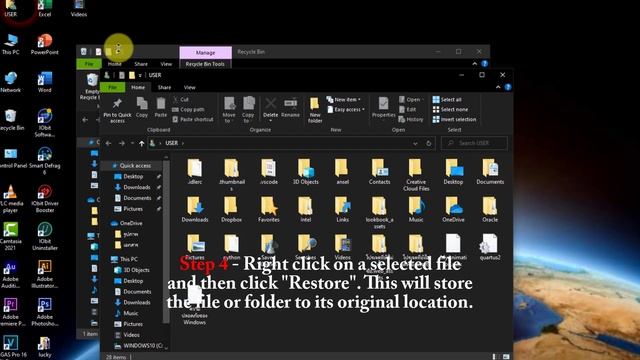Open the Move to dropdown

point(229,109)
